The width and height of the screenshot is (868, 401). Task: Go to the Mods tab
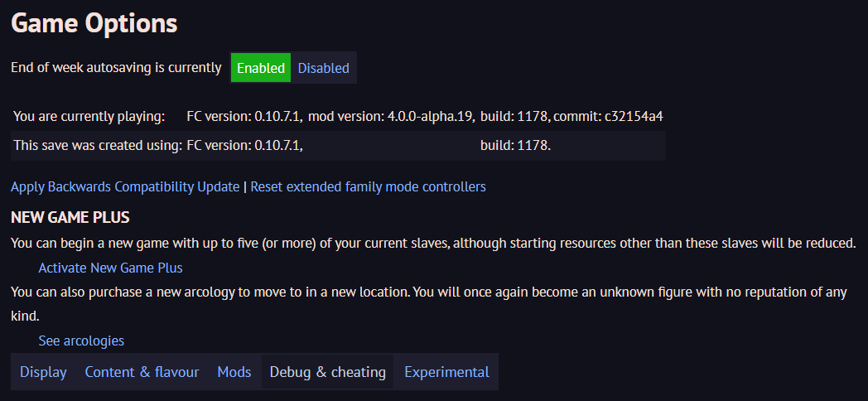click(234, 372)
